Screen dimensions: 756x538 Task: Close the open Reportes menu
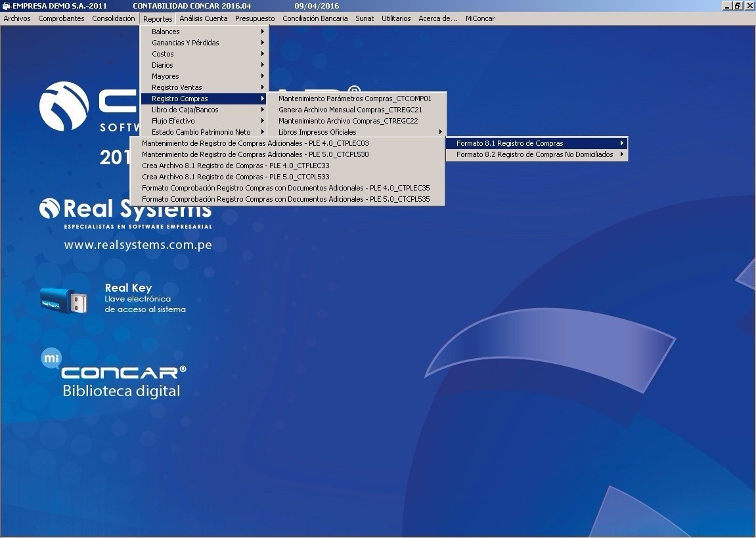pyautogui.click(x=158, y=19)
